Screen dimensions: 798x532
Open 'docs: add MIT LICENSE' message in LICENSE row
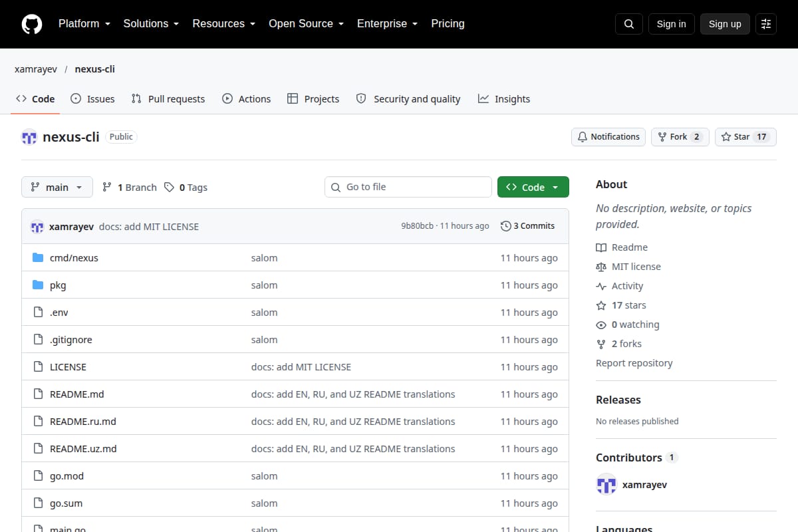[x=301, y=367]
